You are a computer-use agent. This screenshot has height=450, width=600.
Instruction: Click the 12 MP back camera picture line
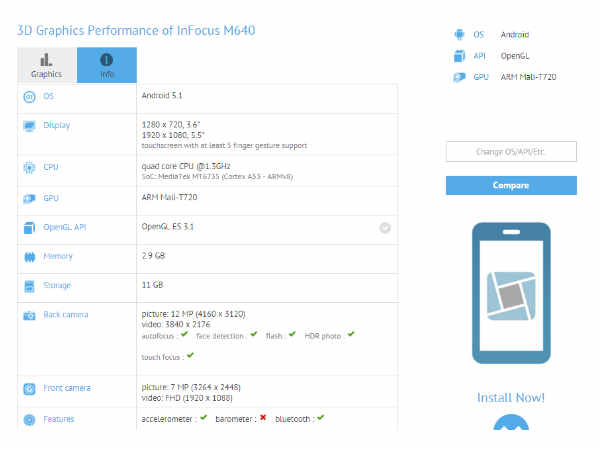[x=194, y=314]
